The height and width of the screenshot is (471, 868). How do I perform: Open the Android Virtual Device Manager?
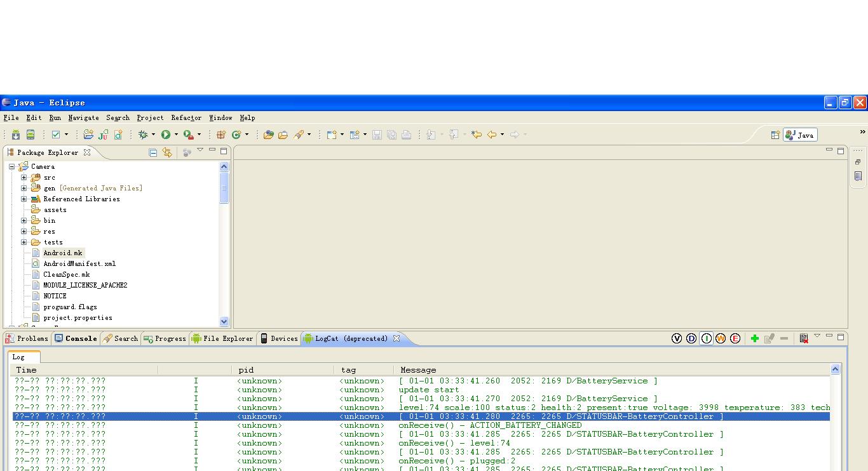pos(30,135)
